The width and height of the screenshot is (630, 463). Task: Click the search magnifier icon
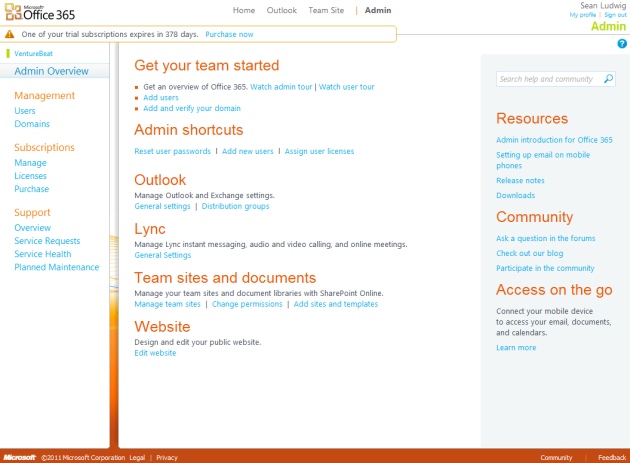[x=608, y=79]
